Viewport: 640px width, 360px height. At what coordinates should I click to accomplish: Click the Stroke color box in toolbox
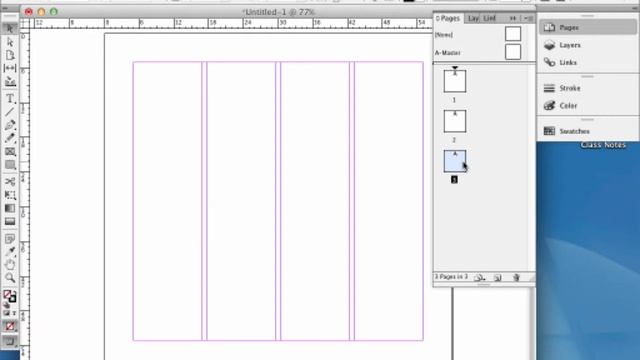coord(12,299)
